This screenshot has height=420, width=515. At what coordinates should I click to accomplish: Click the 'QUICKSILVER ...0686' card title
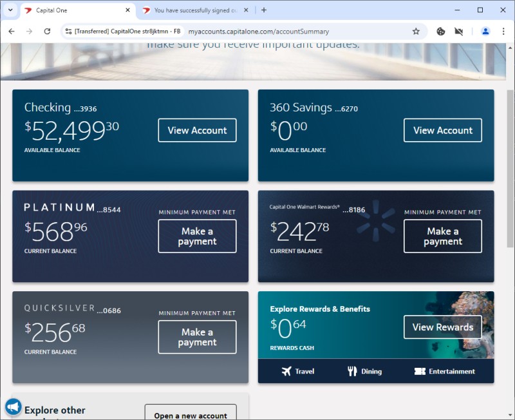point(73,309)
